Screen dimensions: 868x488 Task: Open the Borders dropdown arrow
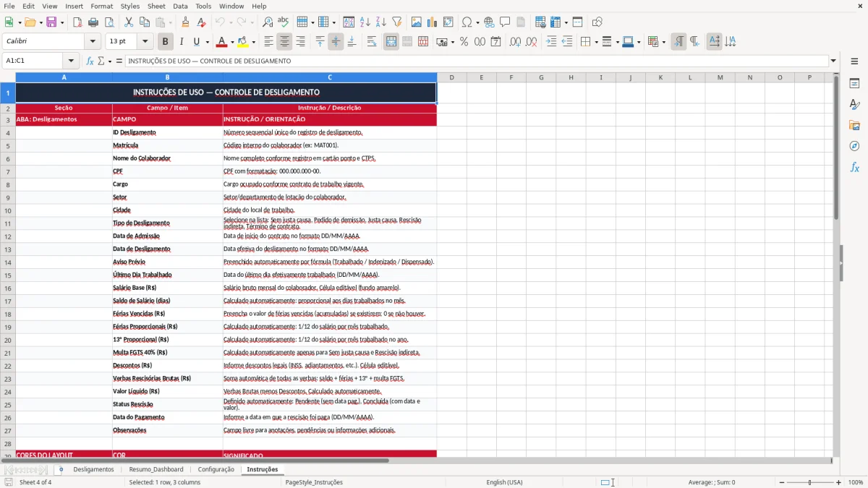595,42
